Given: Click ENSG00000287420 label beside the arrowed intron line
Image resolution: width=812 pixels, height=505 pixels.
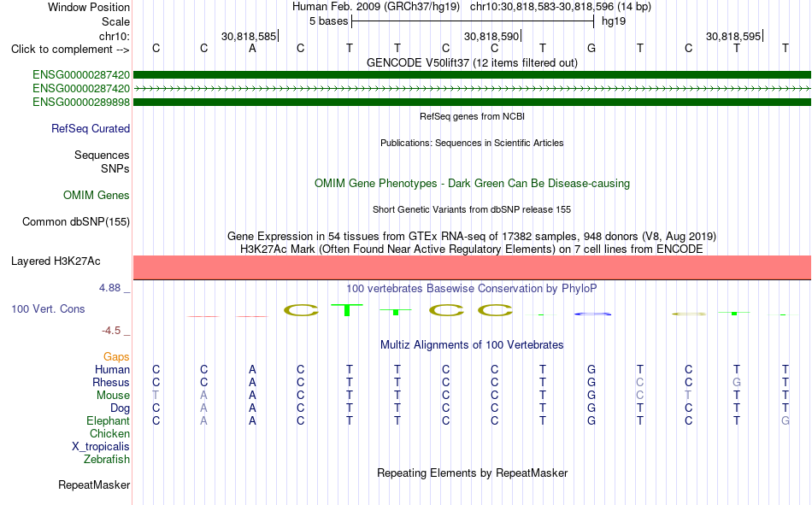Looking at the screenshot, I should (81, 89).
